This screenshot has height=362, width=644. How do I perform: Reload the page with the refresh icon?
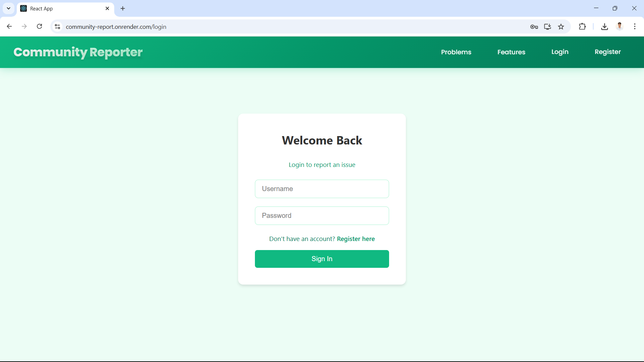39,26
